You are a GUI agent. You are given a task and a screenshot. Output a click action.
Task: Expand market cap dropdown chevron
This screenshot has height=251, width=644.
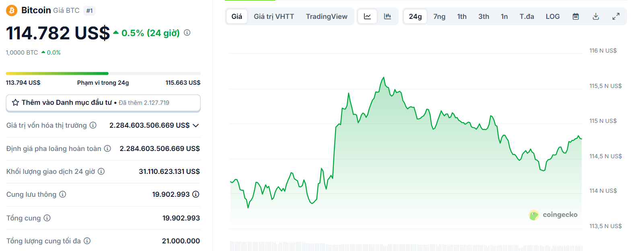[x=196, y=125]
